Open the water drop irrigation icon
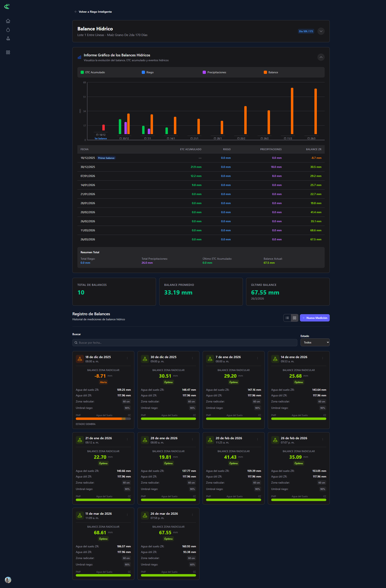Image resolution: width=386 pixels, height=588 pixels. pos(8,30)
